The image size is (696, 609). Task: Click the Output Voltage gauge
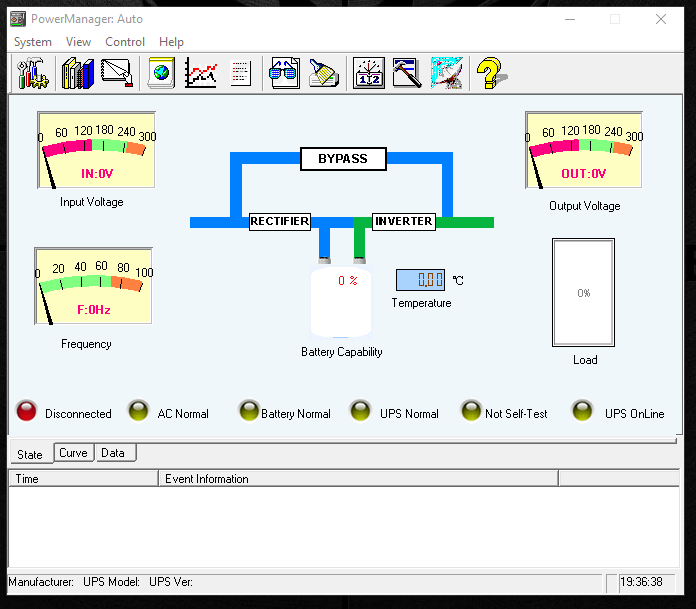pos(584,150)
